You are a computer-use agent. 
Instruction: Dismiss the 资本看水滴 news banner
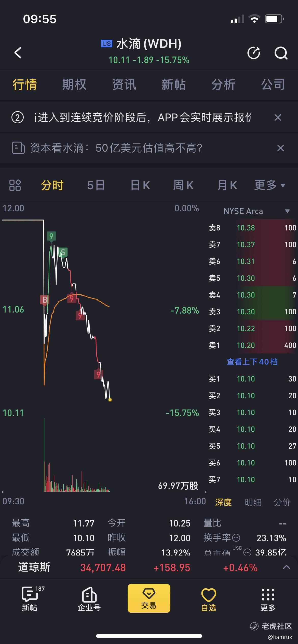[280, 148]
